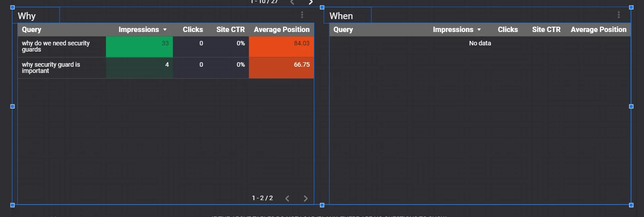Click the top pagination previous arrow
644x217 pixels.
tap(292, 2)
